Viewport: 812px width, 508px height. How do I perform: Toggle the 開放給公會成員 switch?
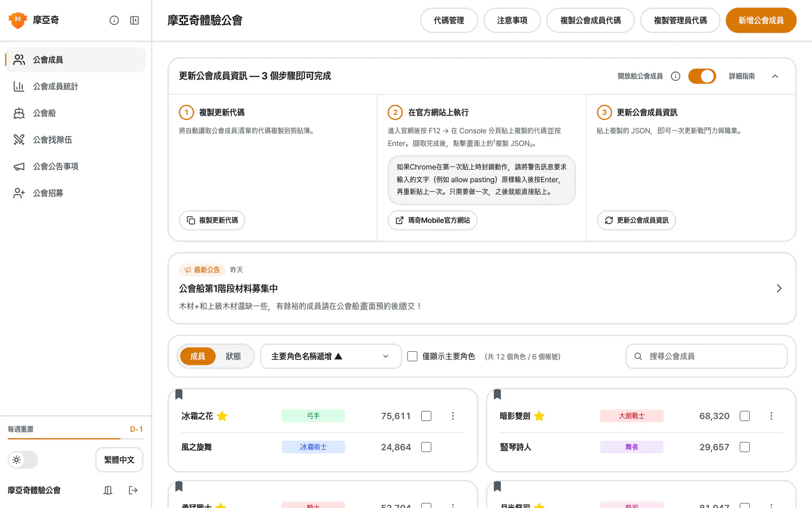[702, 76]
